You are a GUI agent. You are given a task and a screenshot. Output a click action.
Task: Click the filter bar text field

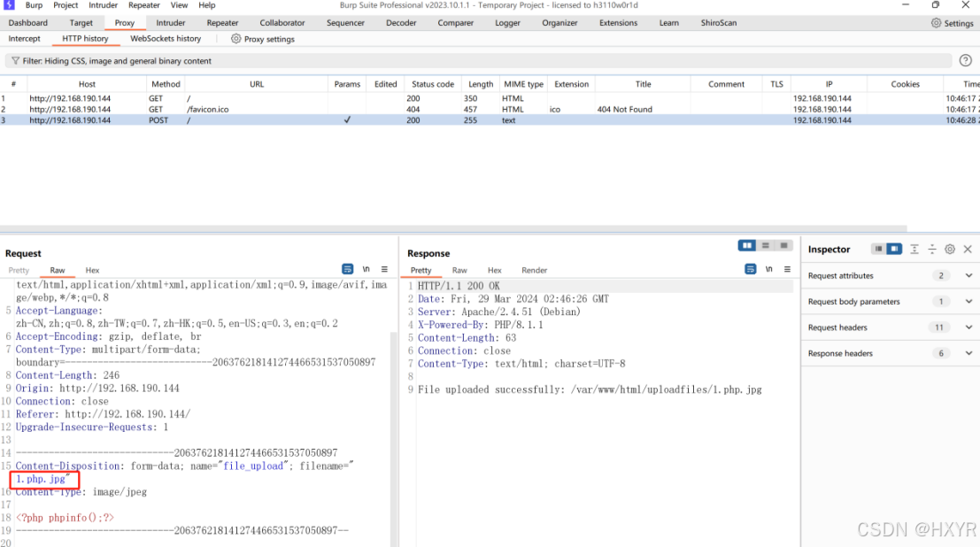click(478, 61)
